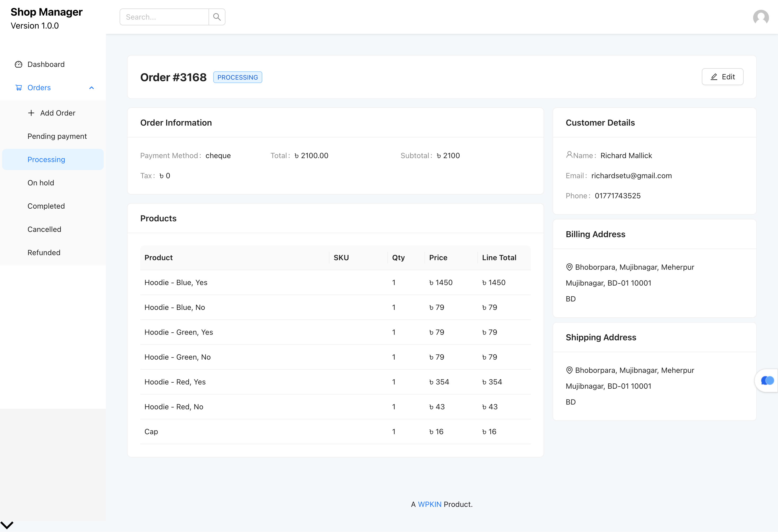778x532 pixels.
Task: Select Processing orders in sidebar
Action: (53, 160)
